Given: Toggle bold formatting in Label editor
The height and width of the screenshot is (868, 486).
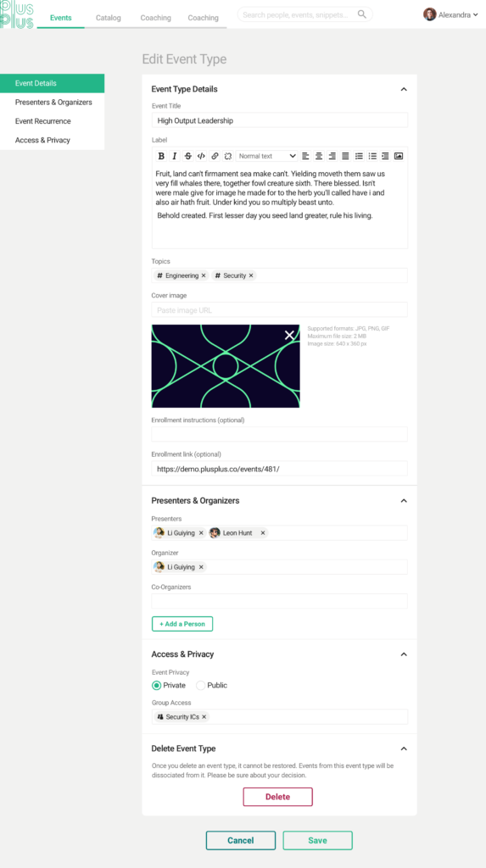Looking at the screenshot, I should pos(161,156).
